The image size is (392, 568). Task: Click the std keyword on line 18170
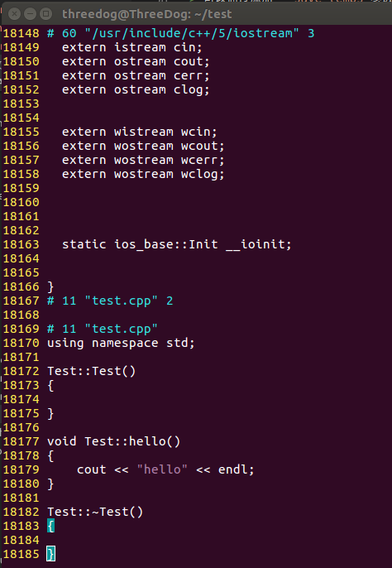(x=177, y=343)
